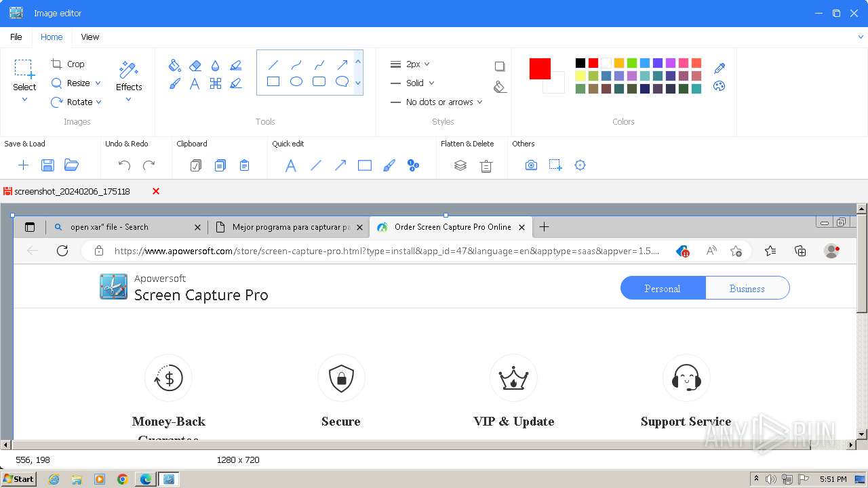Open the Rotate dropdown
868x488 pixels.
[x=99, y=102]
